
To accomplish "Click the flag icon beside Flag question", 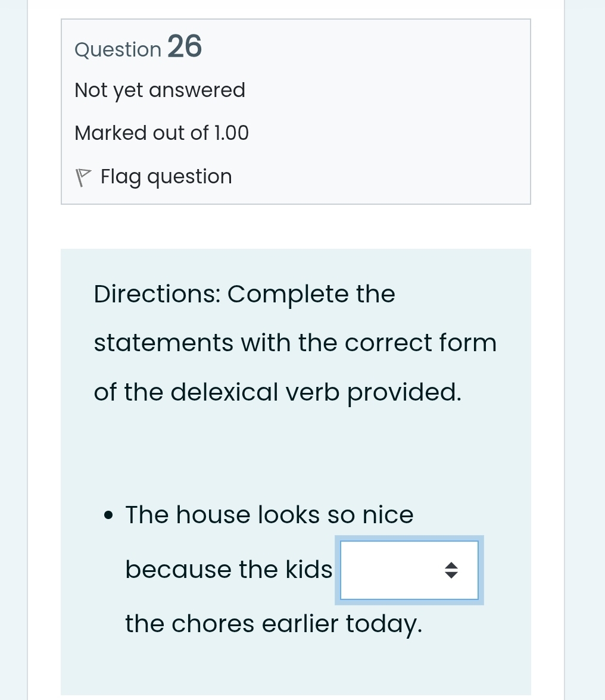I will click(x=83, y=177).
